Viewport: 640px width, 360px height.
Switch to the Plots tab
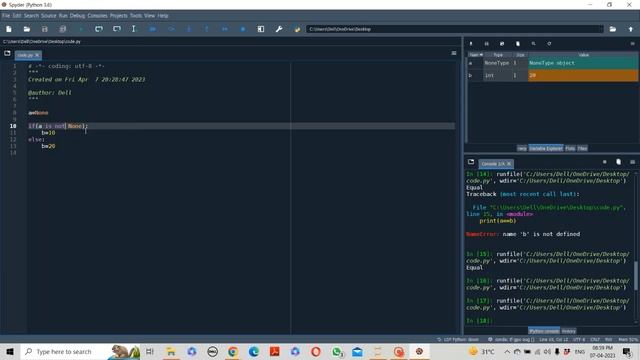(570, 148)
